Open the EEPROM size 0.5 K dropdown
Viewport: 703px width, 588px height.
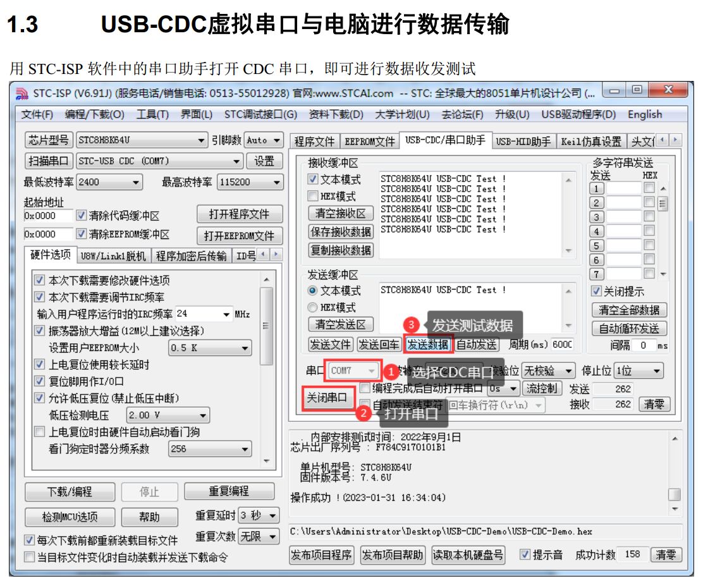coord(210,348)
